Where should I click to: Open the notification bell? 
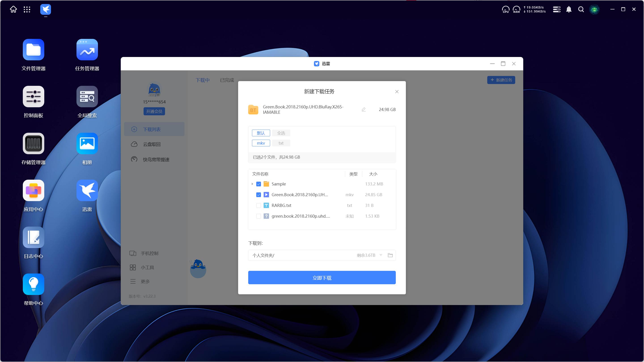[x=569, y=9]
